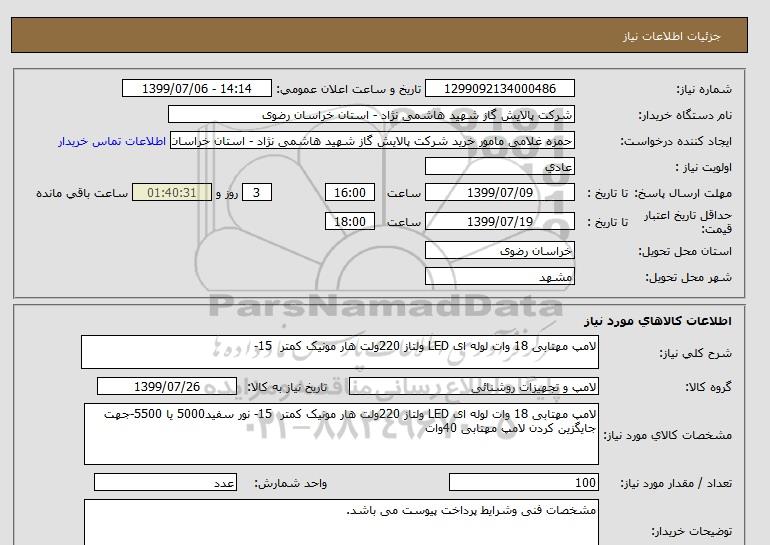Select the public announcement date-time field
The image size is (770, 545).
coord(195,89)
